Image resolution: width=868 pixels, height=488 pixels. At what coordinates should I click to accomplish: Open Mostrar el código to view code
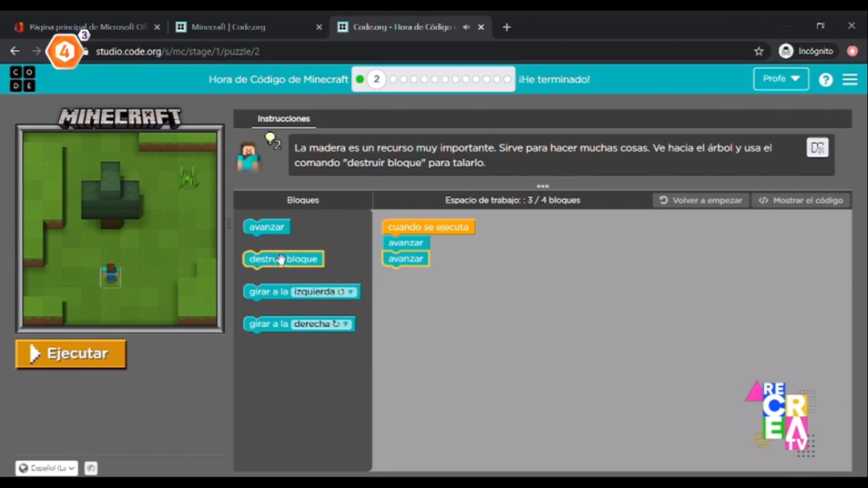(800, 200)
